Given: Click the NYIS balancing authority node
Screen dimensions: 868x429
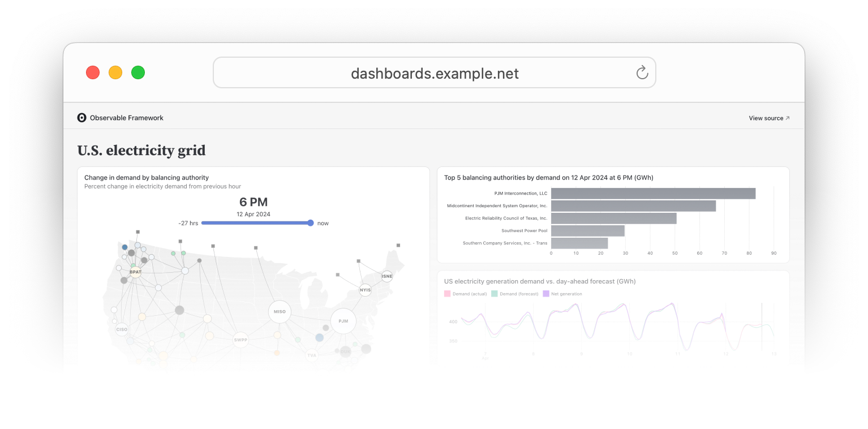Looking at the screenshot, I should click(365, 290).
